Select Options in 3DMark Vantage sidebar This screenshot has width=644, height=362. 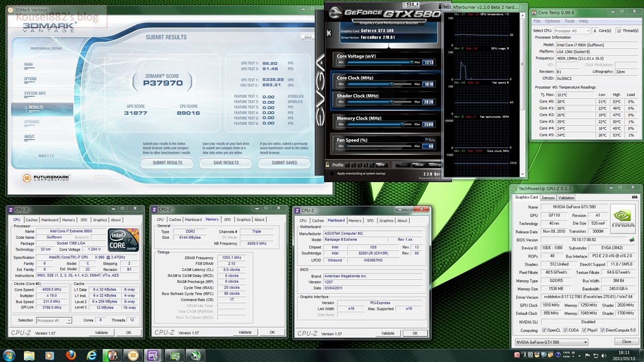(30, 79)
